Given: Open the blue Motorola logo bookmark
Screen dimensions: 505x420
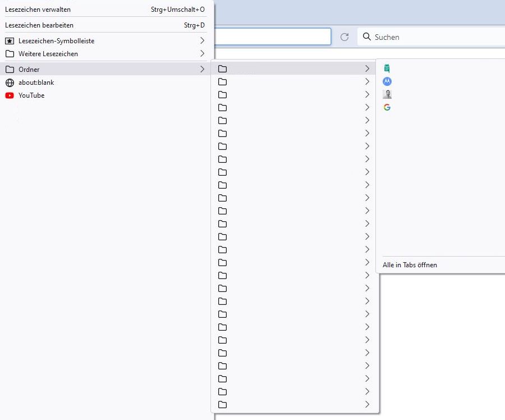Looking at the screenshot, I should tap(387, 81).
